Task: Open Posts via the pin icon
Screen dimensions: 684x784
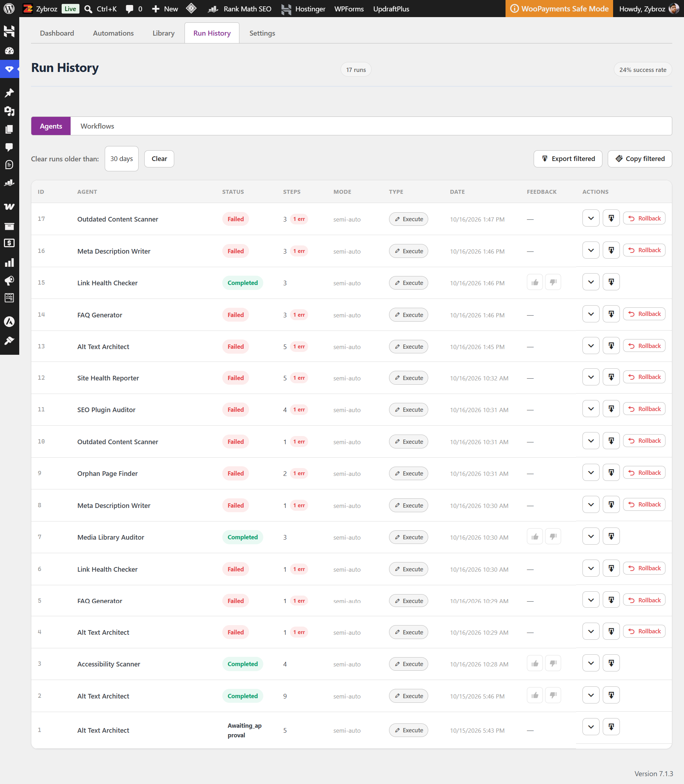Action: pyautogui.click(x=9, y=93)
